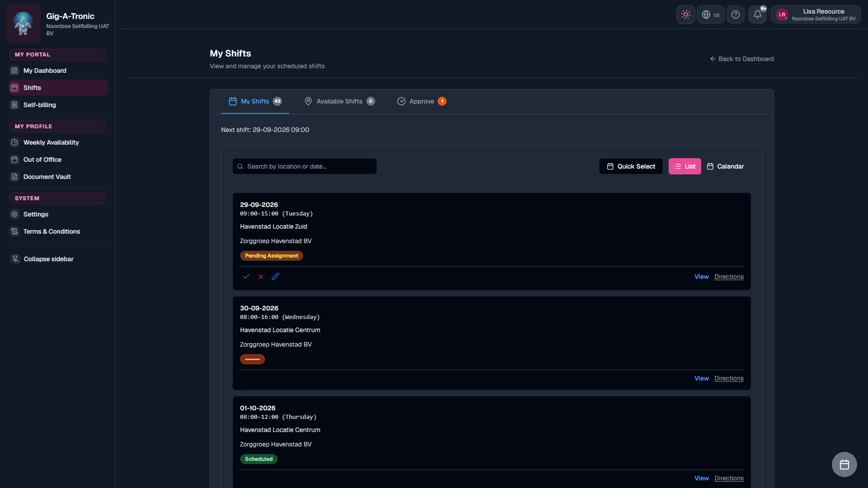Screen dimensions: 868x488
Task: Open My Dashboard in sidebar
Action: [x=58, y=70]
